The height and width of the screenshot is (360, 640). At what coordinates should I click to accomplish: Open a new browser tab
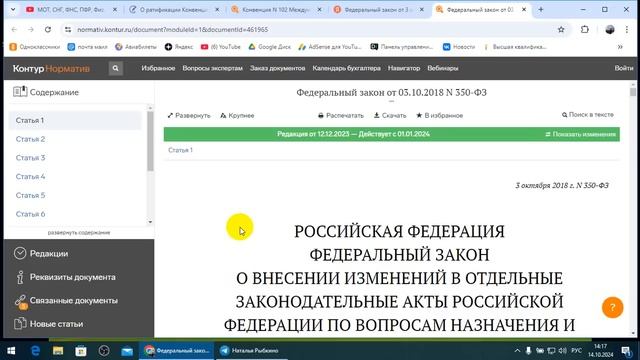click(x=541, y=9)
